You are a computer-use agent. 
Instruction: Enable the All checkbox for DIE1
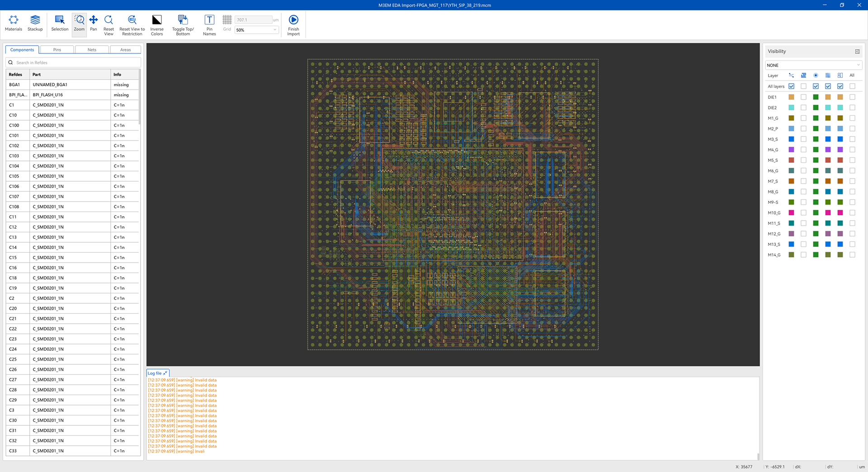[852, 97]
